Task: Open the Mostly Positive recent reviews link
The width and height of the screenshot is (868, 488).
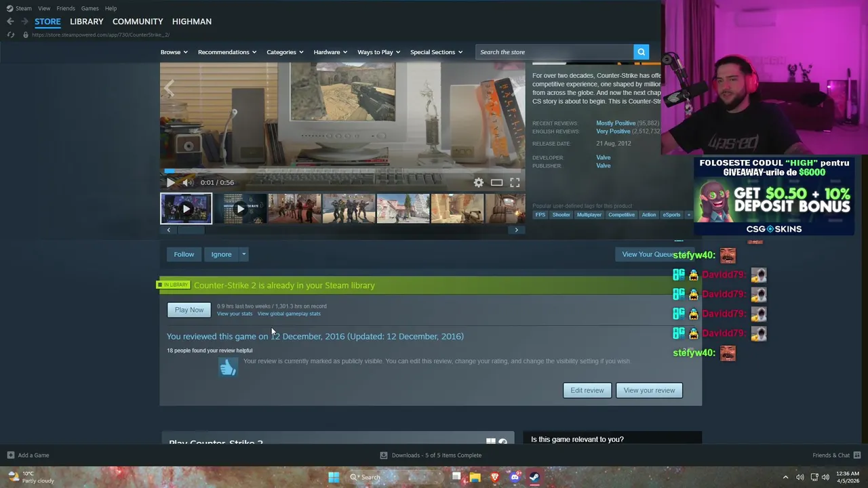Action: click(616, 123)
